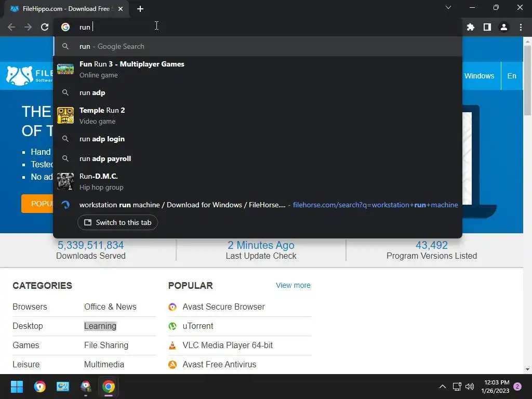Open the Extensions puzzle icon
Viewport: 532px width, 399px height.
click(471, 27)
